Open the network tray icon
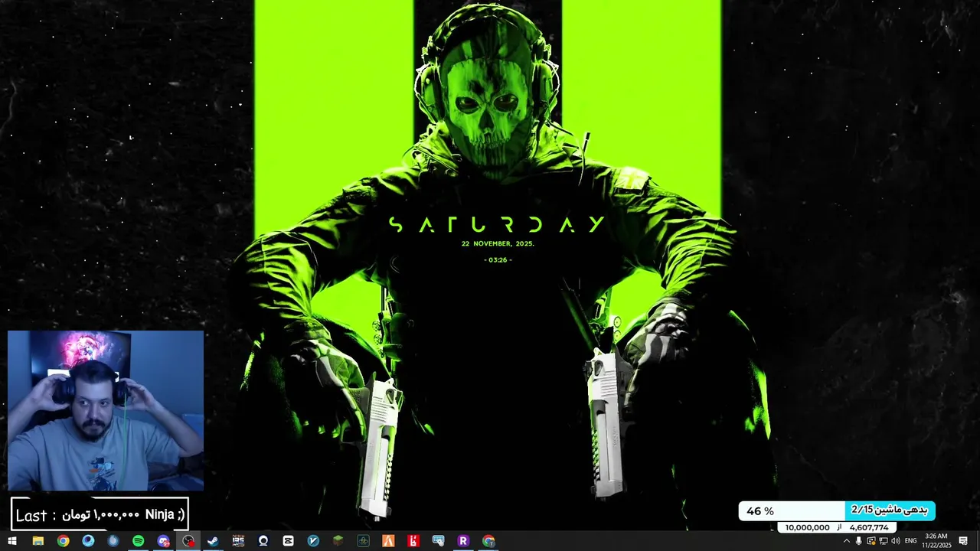 [884, 541]
